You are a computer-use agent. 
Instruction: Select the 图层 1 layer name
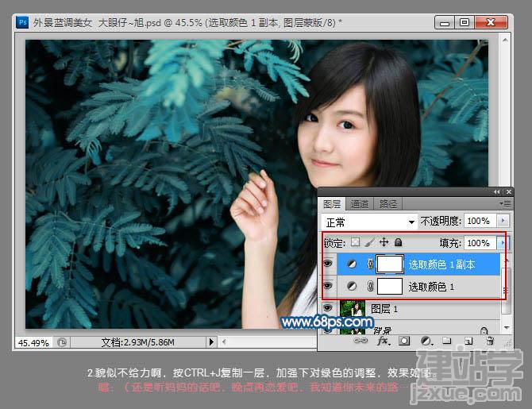click(x=384, y=309)
